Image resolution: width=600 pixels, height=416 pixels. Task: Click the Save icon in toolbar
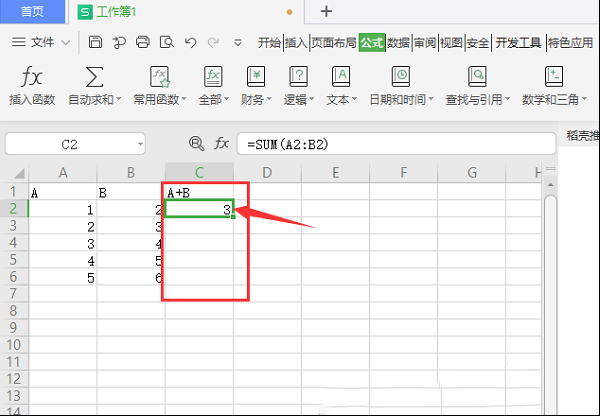[95, 42]
